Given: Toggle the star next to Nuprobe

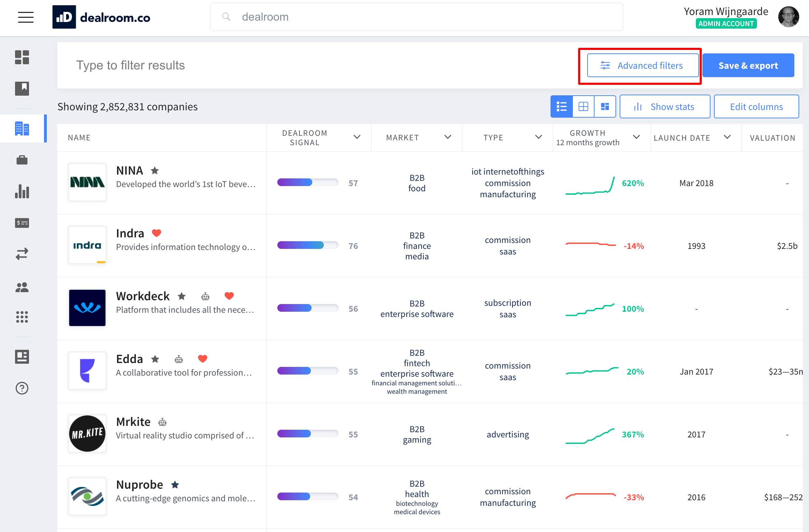Looking at the screenshot, I should point(175,485).
